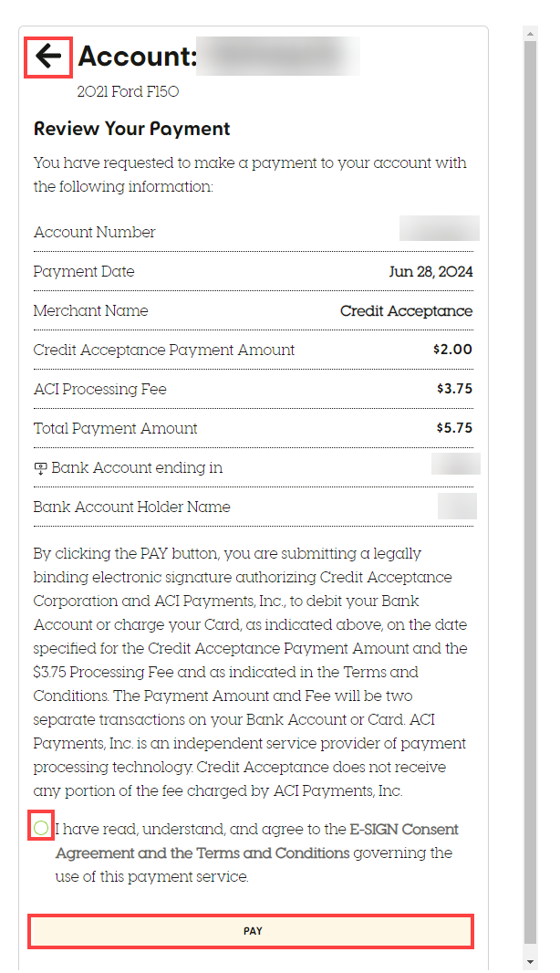560x973 pixels.
Task: Click the Jun 28, 2024 payment date
Action: (x=430, y=272)
